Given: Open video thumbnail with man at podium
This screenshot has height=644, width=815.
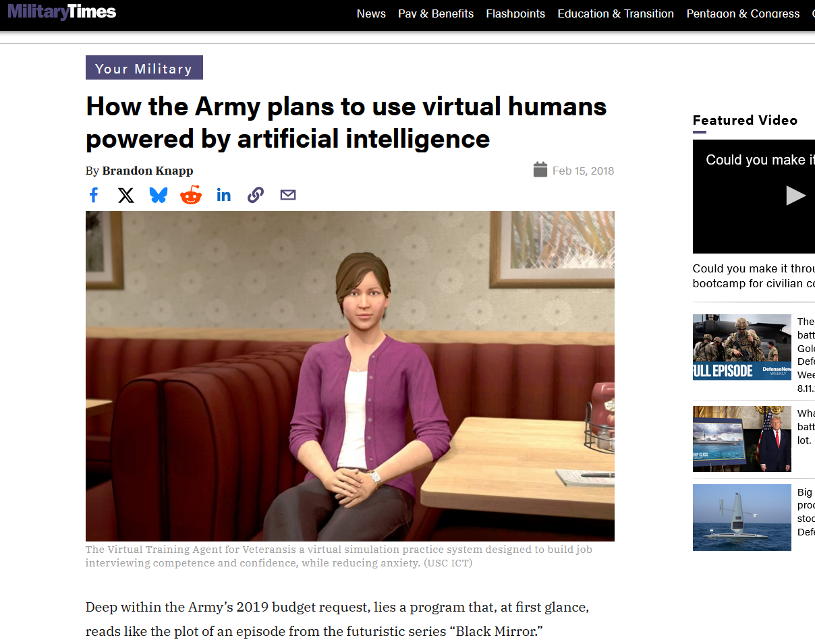Looking at the screenshot, I should [742, 439].
